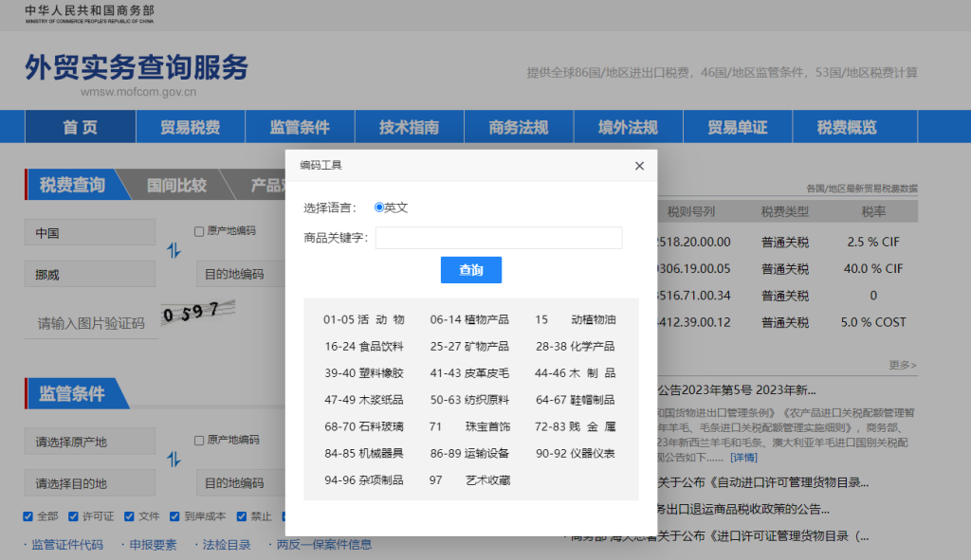The height and width of the screenshot is (560, 971).
Task: Open 申报要素 link
Action: pyautogui.click(x=153, y=545)
